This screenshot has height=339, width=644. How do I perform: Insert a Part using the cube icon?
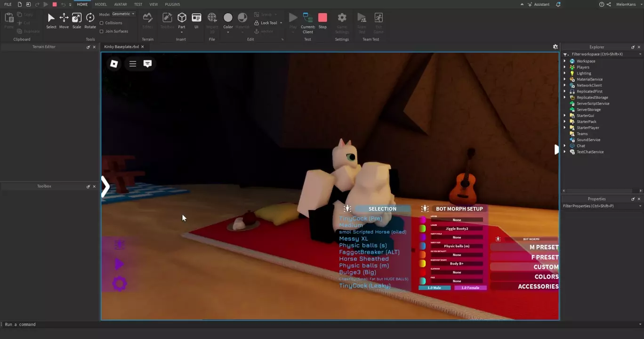[x=182, y=18]
